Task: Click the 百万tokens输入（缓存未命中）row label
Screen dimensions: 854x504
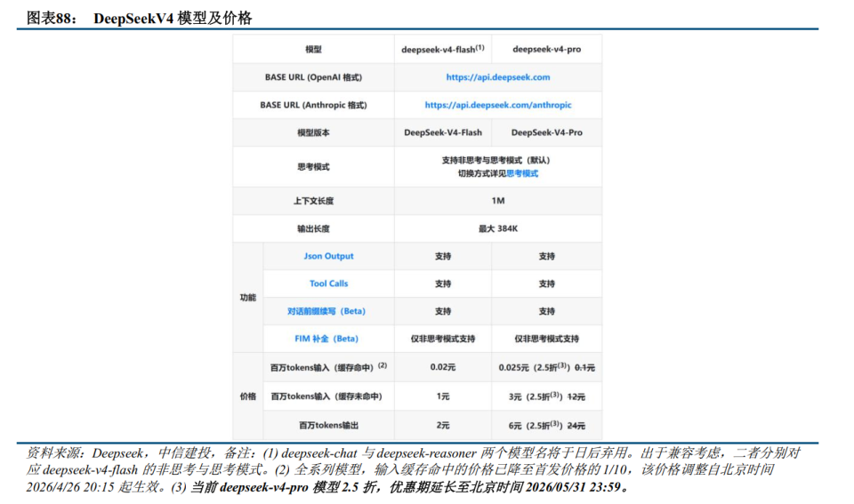Action: point(326,396)
